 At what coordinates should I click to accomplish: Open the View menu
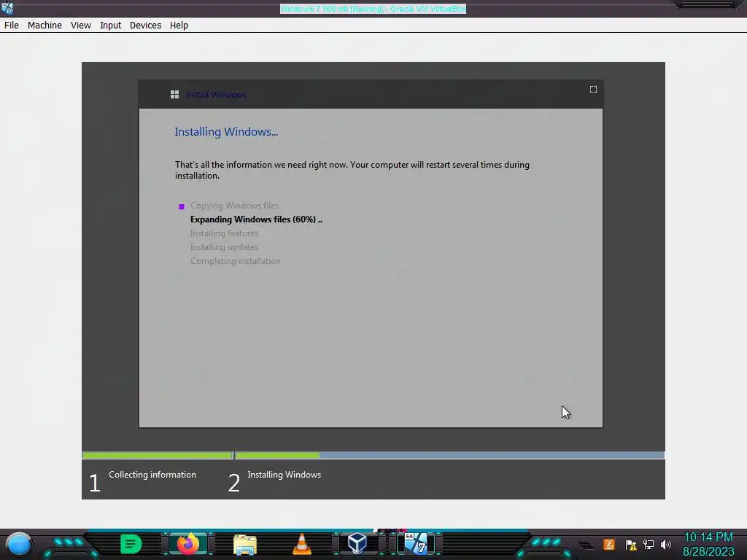click(x=80, y=26)
